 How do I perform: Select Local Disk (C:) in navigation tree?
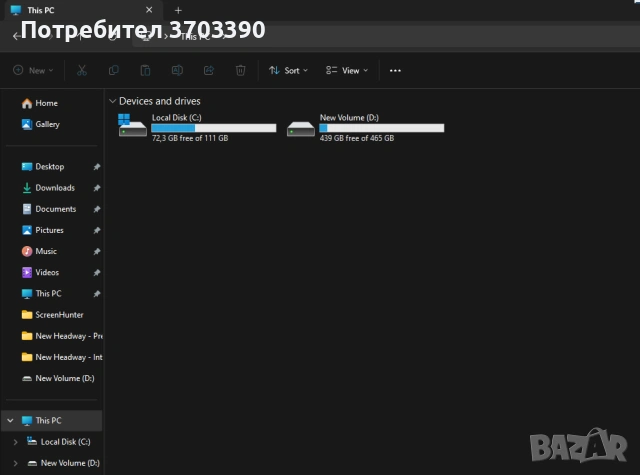(58, 442)
